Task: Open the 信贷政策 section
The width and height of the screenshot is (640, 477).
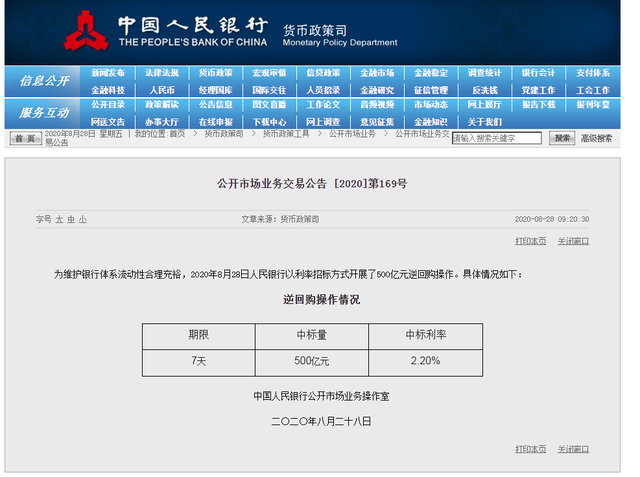Action: coord(323,73)
